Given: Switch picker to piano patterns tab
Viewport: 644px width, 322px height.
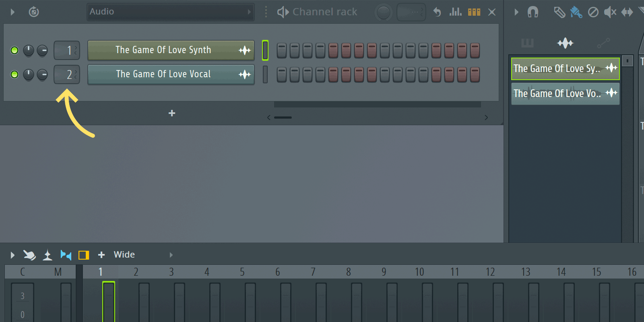Looking at the screenshot, I should point(527,43).
